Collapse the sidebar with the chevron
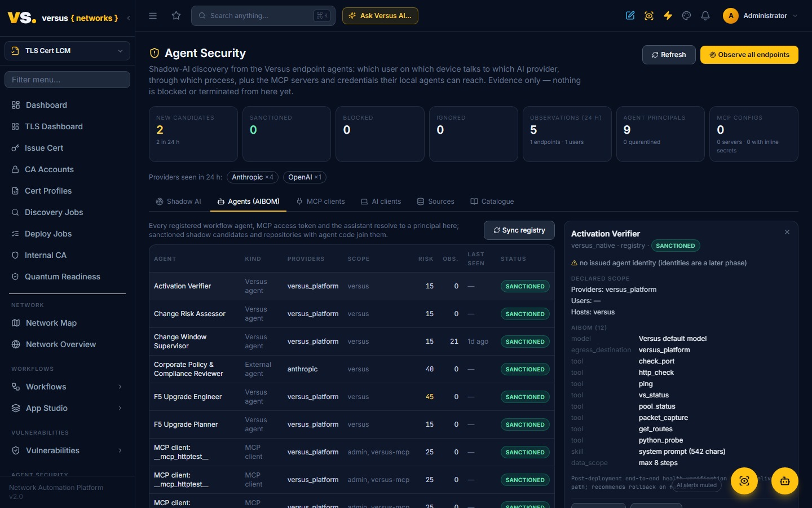 129,18
